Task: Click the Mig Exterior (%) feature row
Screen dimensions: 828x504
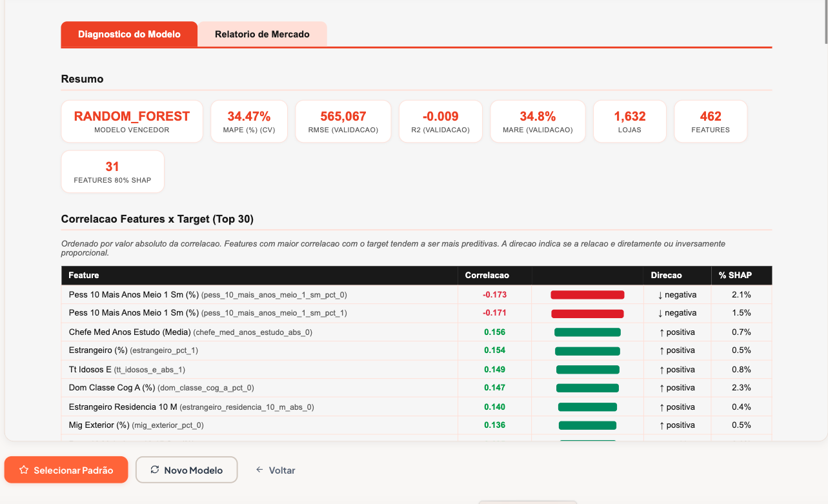Action: 416,425
